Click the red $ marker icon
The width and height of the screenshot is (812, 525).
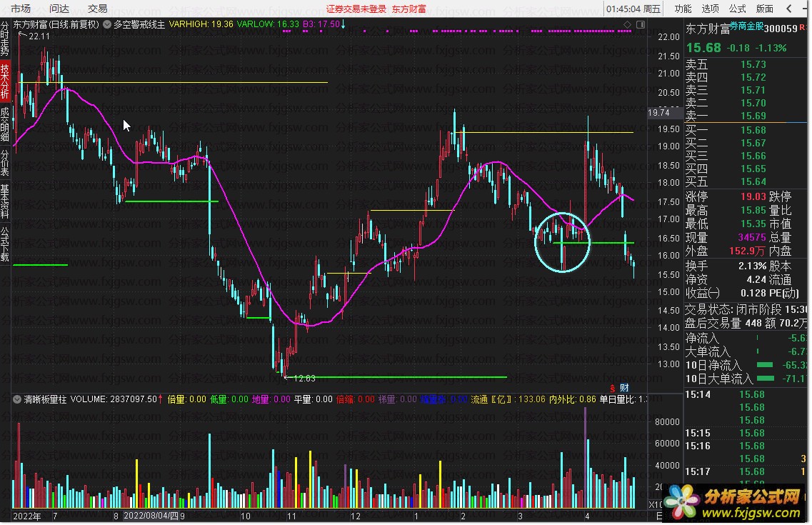(613, 388)
